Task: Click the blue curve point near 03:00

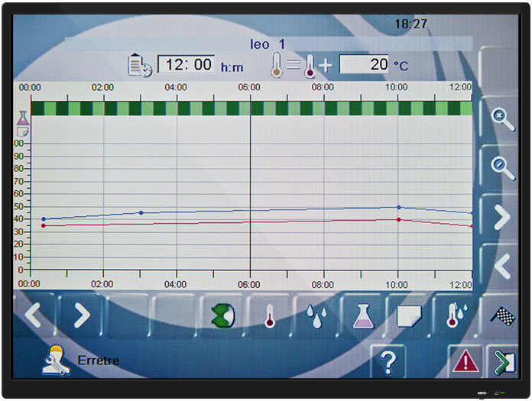Action: pos(141,213)
